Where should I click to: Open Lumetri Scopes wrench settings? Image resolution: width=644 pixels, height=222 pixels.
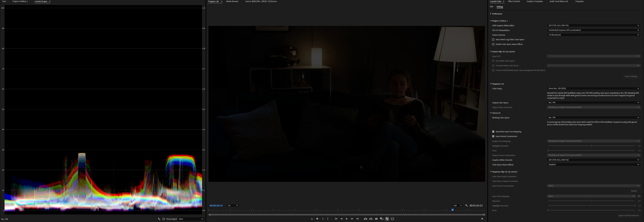(x=159, y=219)
